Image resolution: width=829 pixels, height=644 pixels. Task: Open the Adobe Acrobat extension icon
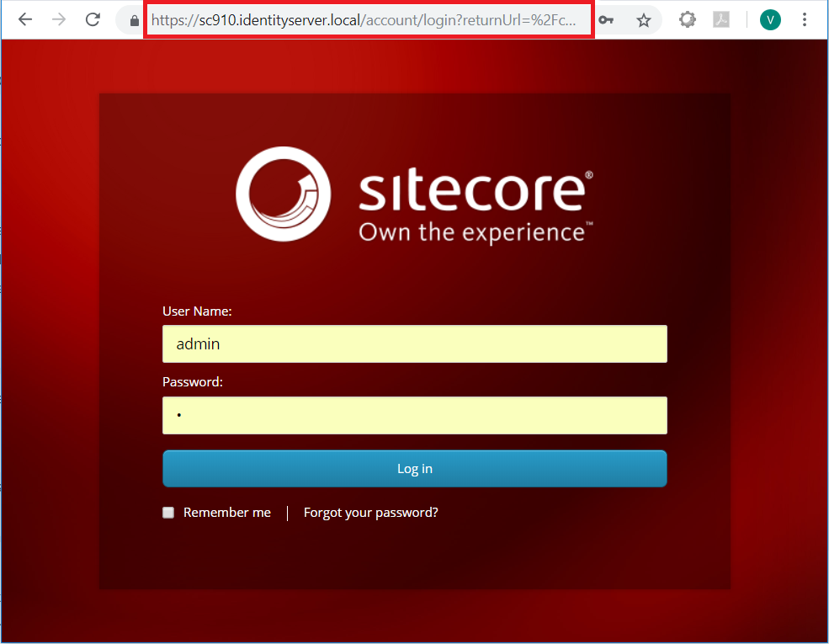[x=720, y=19]
